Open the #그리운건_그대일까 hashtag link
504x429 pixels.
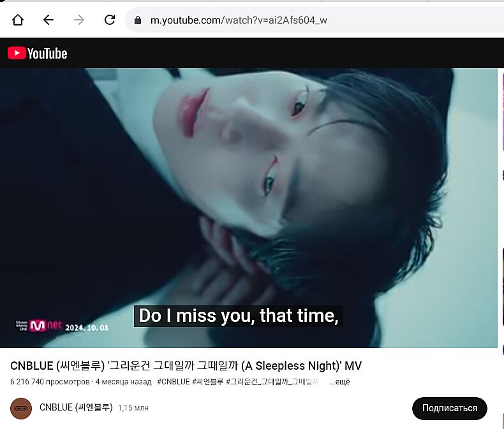click(272, 382)
